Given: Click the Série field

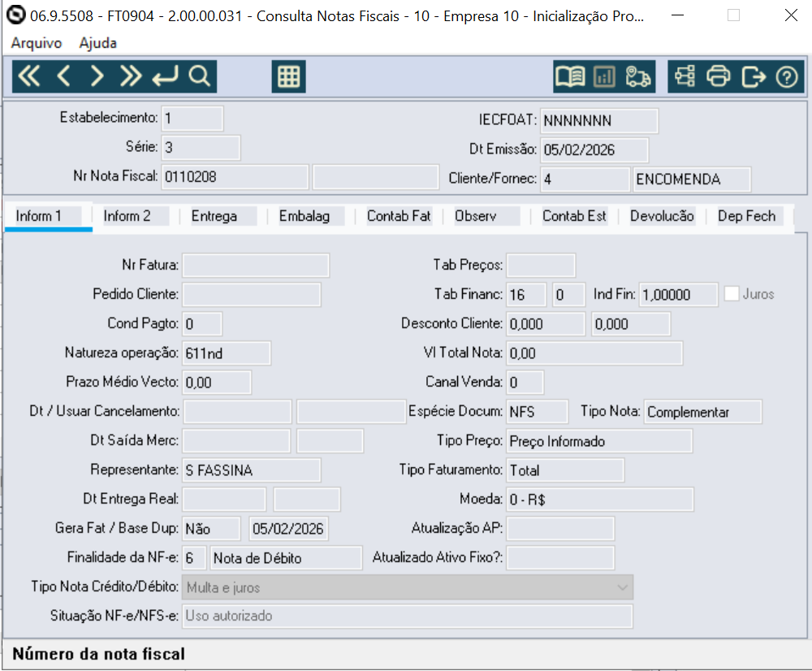Looking at the screenshot, I should 201,148.
